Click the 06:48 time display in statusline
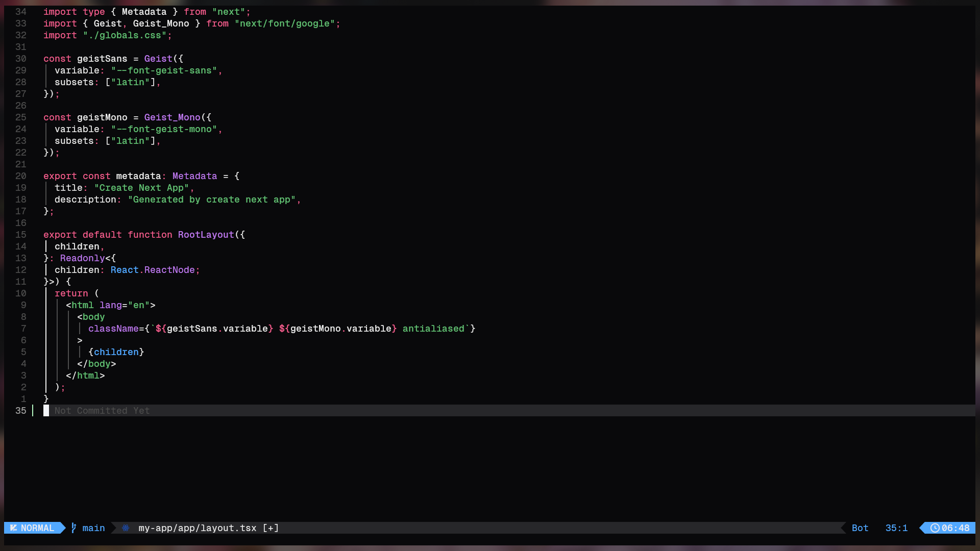 tap(955, 528)
